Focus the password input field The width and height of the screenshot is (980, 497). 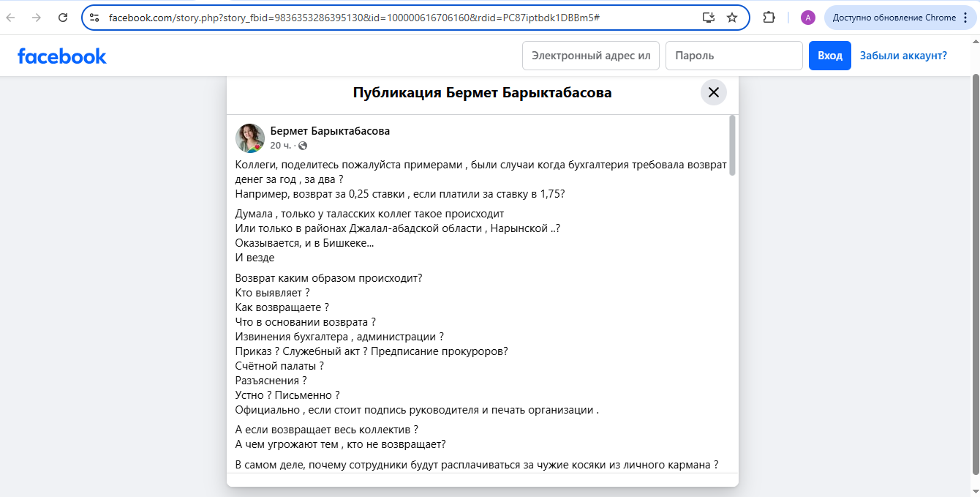point(734,56)
